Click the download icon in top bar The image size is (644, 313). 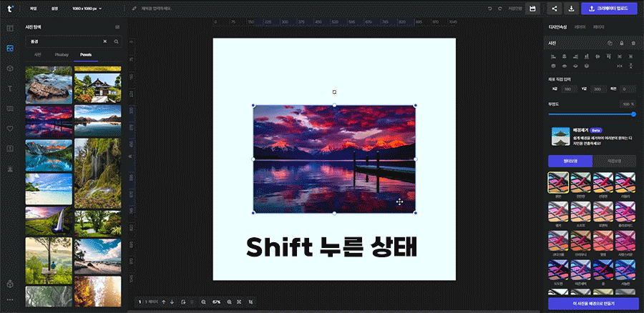tap(571, 9)
